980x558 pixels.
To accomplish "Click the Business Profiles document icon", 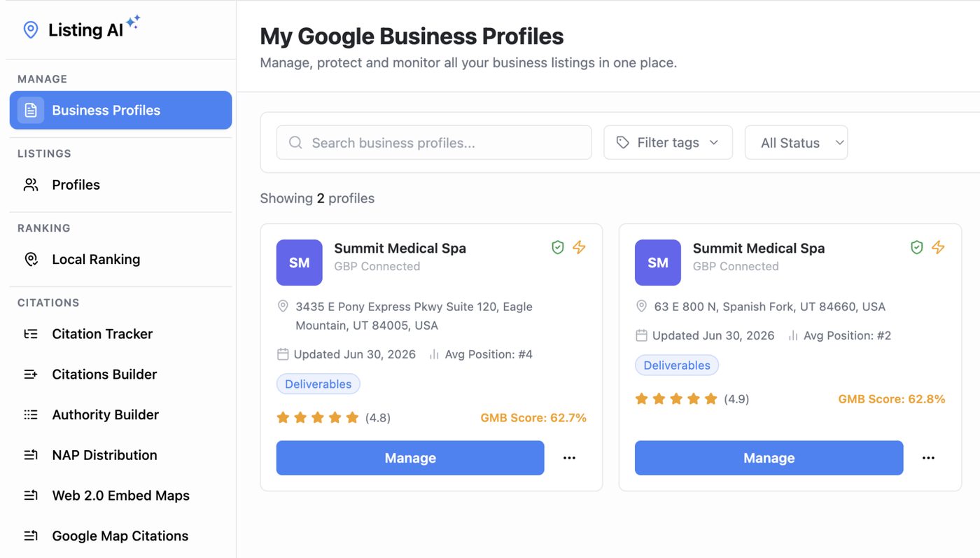I will pos(31,110).
